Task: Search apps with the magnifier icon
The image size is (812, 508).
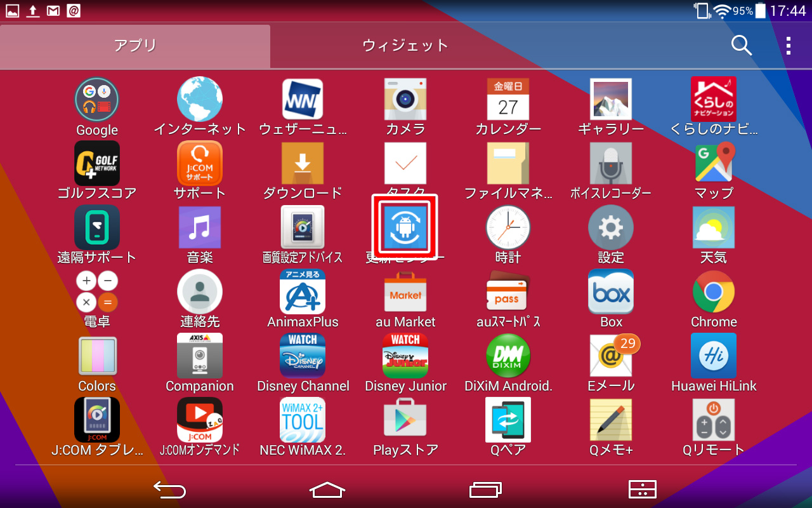Action: [741, 45]
